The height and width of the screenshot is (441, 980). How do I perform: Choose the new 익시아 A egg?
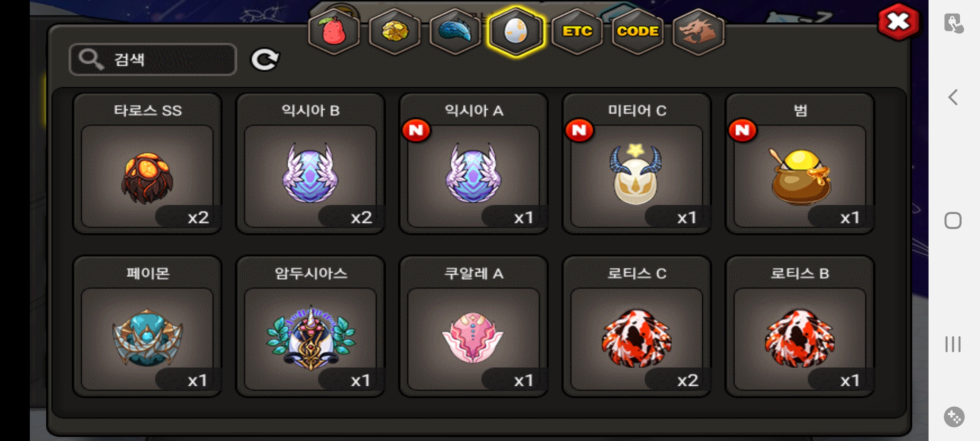click(x=474, y=163)
